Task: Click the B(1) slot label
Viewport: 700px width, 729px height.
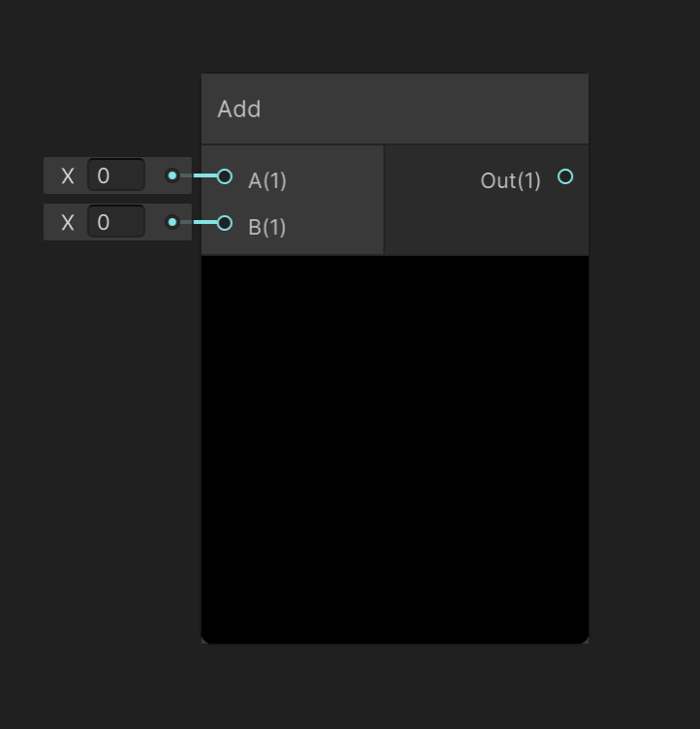Action: 268,227
